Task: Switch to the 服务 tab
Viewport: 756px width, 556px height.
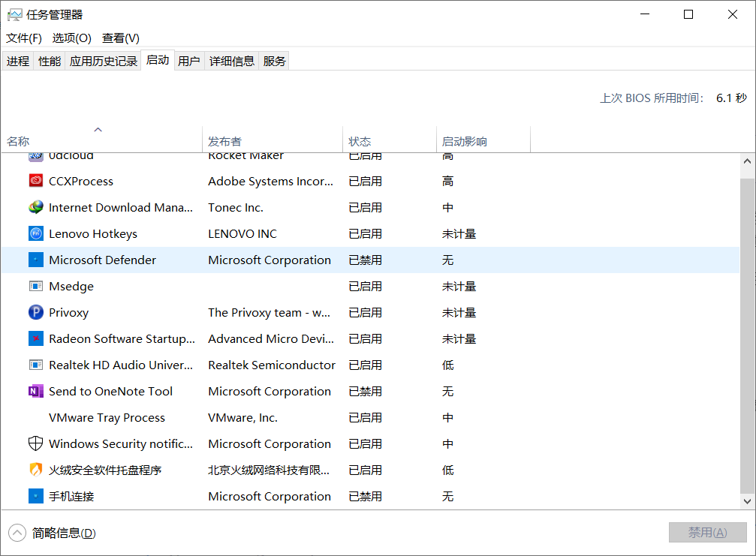Action: click(x=274, y=62)
